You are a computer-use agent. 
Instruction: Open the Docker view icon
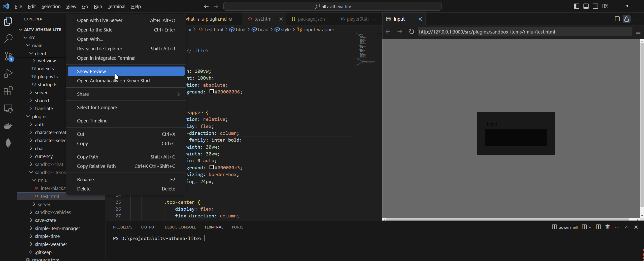[8, 126]
